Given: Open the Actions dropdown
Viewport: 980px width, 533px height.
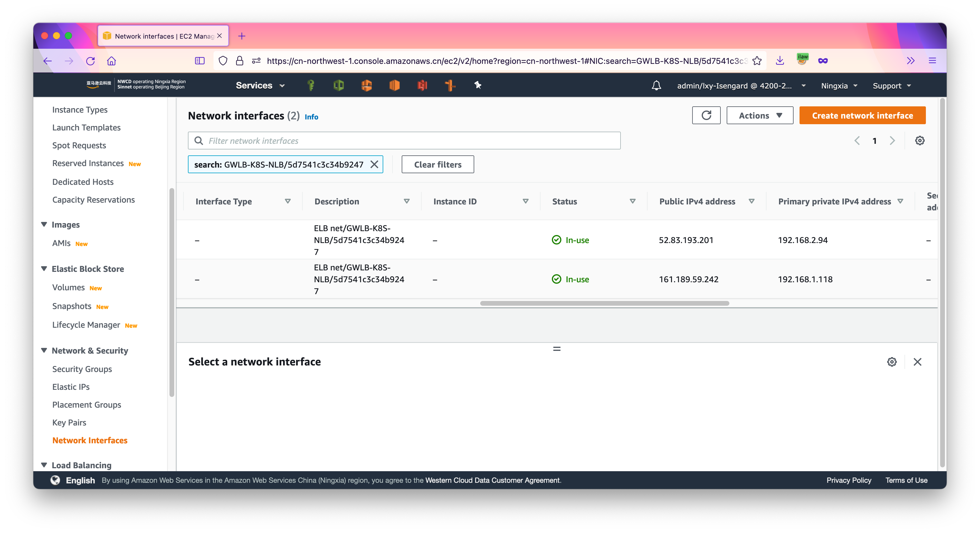Looking at the screenshot, I should [x=760, y=116].
